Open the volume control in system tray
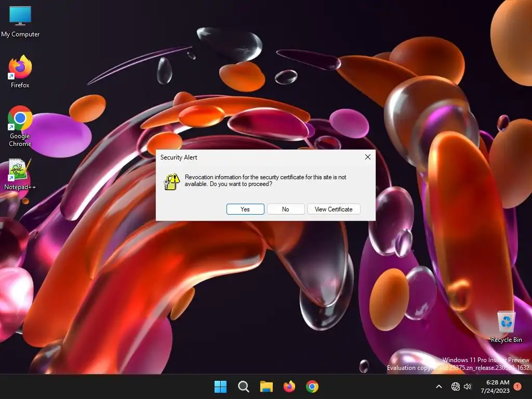Viewport: 532px width, 399px height. pyautogui.click(x=468, y=387)
